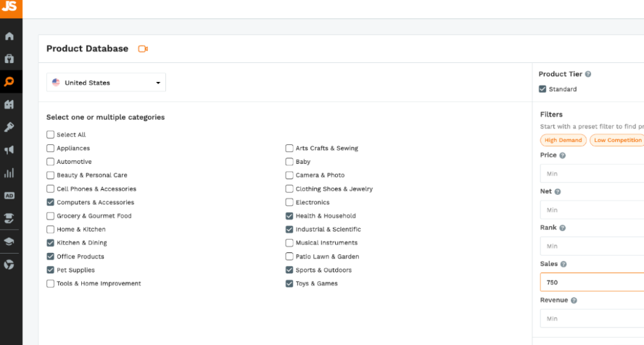644x345 pixels.
Task: Show help icon next to Revenue
Action: 574,300
